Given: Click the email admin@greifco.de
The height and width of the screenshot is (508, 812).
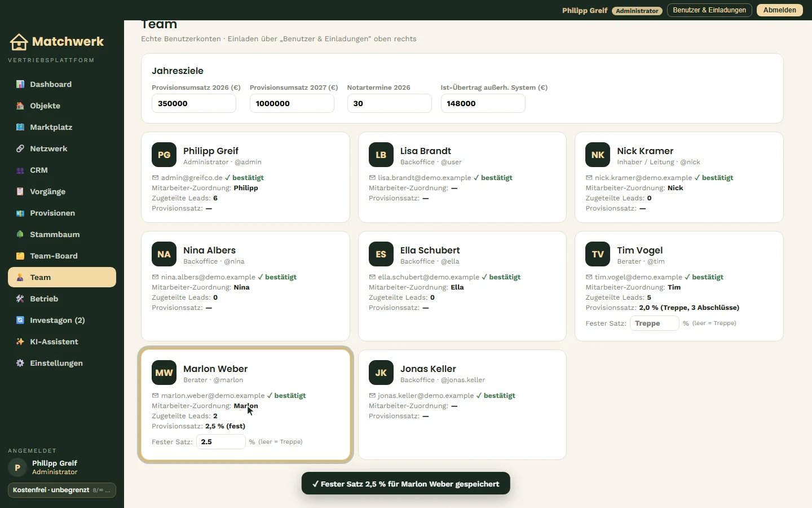Looking at the screenshot, I should pos(192,178).
